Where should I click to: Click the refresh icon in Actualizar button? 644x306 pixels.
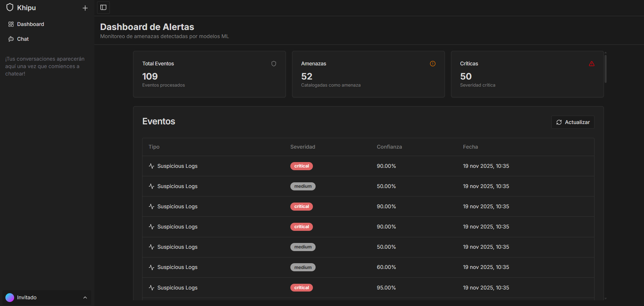pyautogui.click(x=559, y=122)
